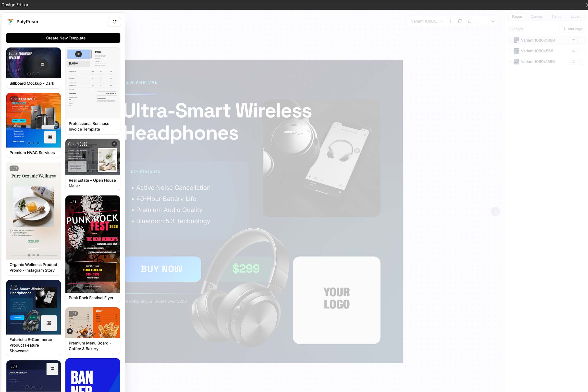The image size is (588, 392).
Task: Click the drag handle of Variant 1080x566
Action: pos(510,51)
